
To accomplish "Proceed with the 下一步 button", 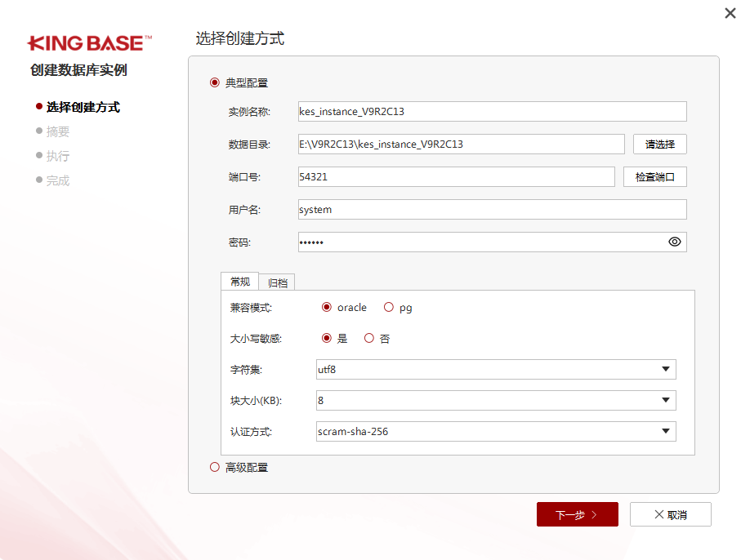I will [x=577, y=515].
